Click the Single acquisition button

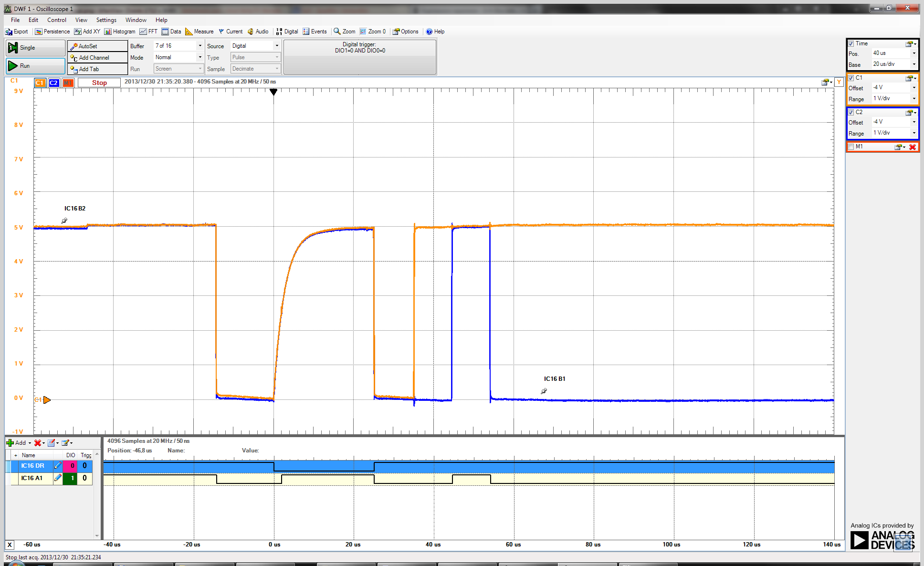(x=35, y=48)
